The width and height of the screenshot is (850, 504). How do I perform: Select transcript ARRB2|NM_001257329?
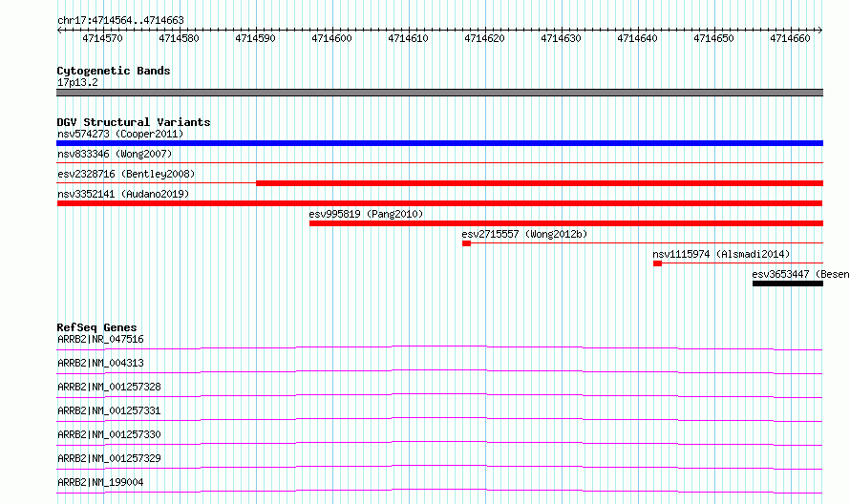[109, 458]
